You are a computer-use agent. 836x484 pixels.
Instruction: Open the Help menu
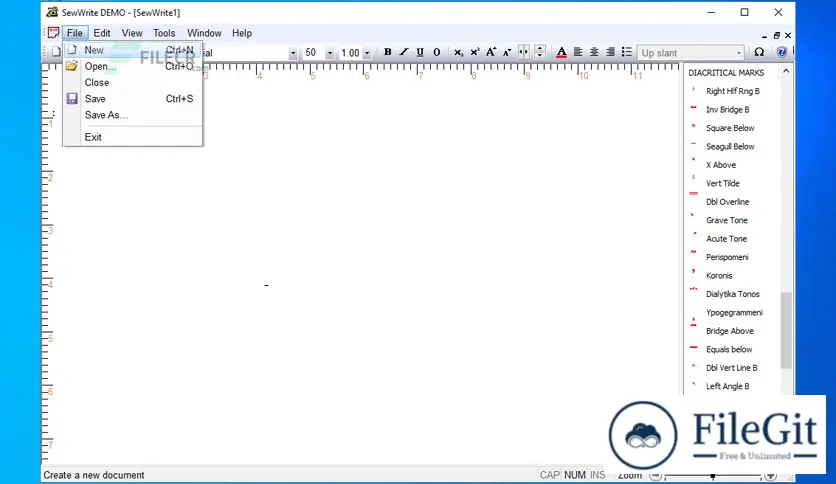click(x=242, y=33)
